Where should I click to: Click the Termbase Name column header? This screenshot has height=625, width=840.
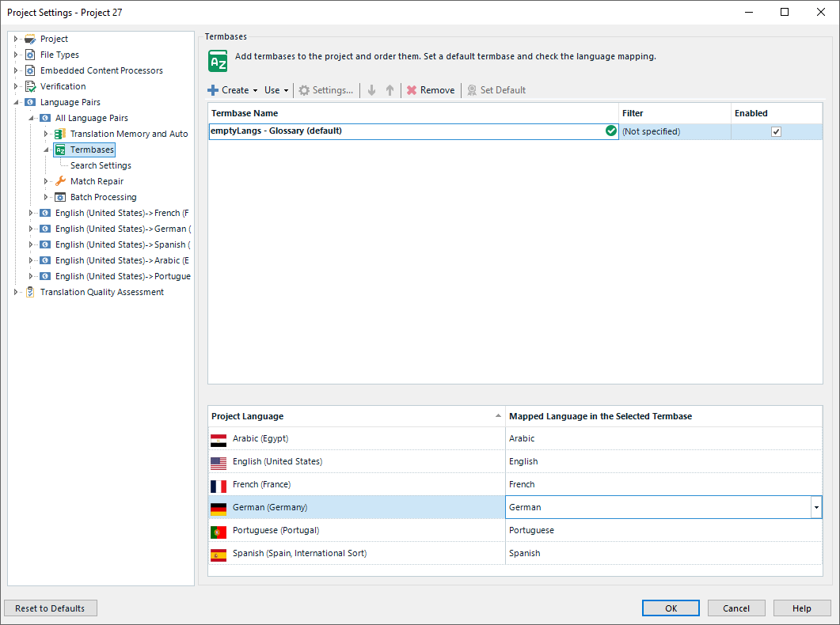413,113
